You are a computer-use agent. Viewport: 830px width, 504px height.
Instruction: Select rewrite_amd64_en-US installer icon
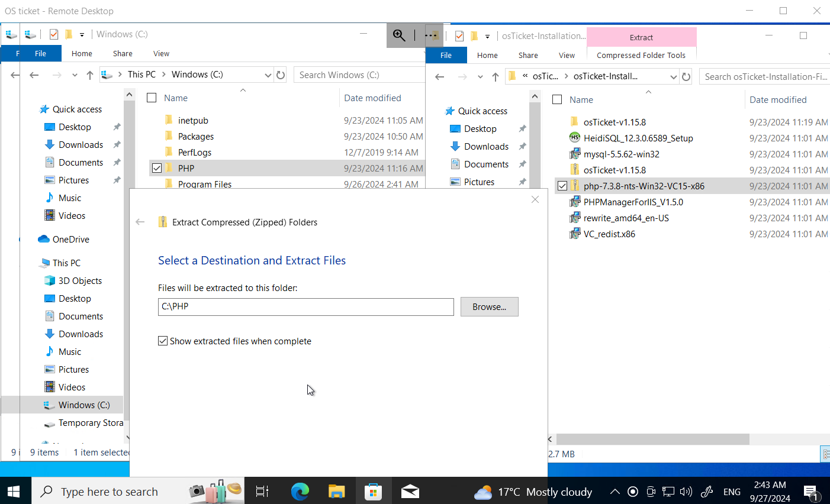pyautogui.click(x=574, y=218)
